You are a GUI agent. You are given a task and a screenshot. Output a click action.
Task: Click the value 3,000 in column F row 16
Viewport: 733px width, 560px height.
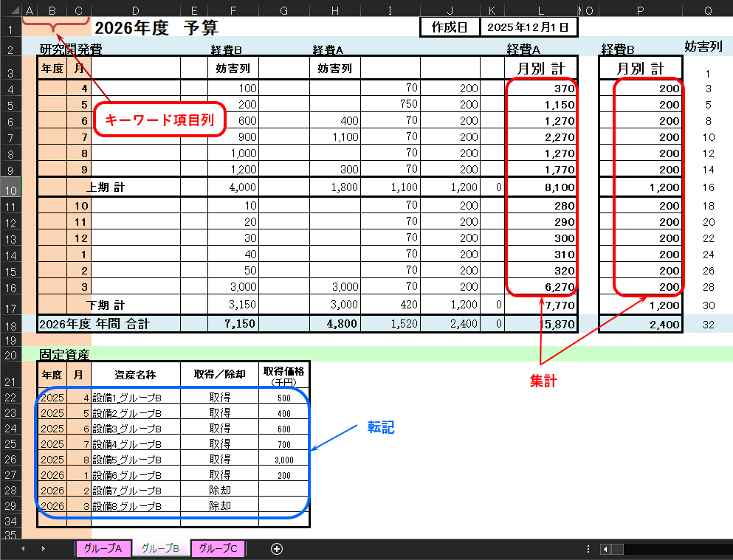pos(233,287)
